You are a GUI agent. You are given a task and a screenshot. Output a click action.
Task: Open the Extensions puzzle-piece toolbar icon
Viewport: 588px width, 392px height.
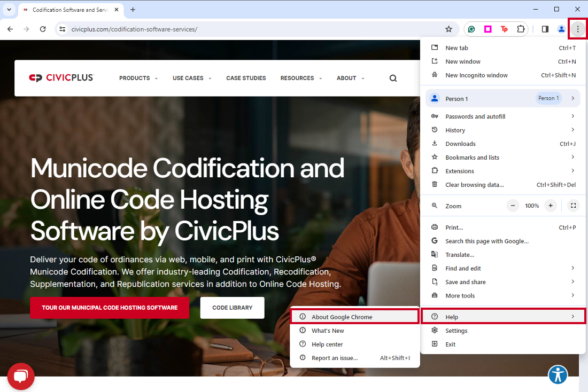click(521, 29)
